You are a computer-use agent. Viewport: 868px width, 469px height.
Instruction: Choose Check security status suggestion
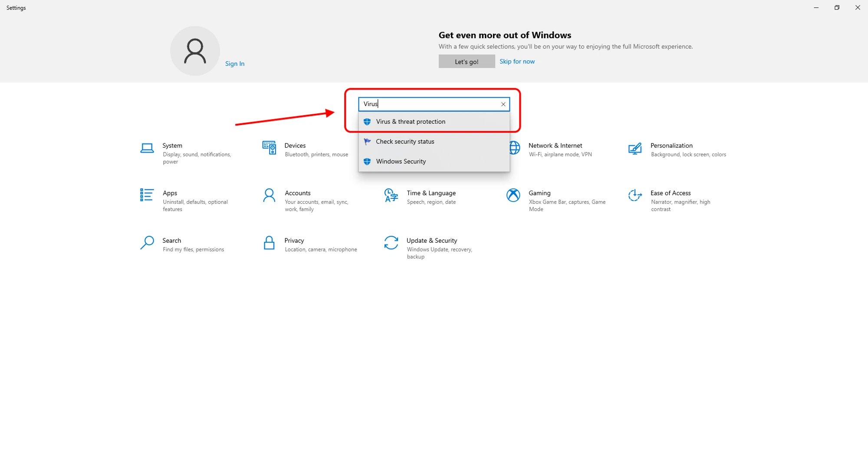pyautogui.click(x=405, y=142)
